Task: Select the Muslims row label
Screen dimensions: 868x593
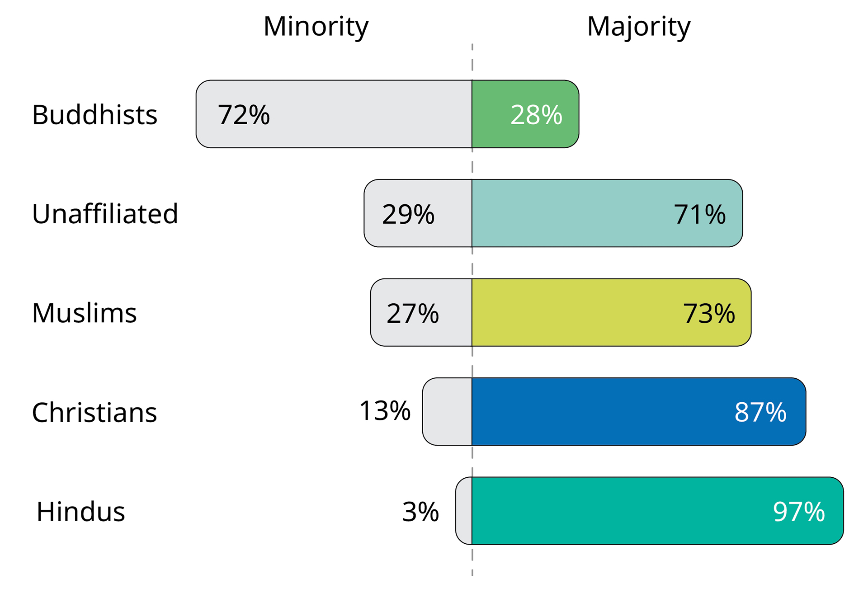Action: click(84, 313)
